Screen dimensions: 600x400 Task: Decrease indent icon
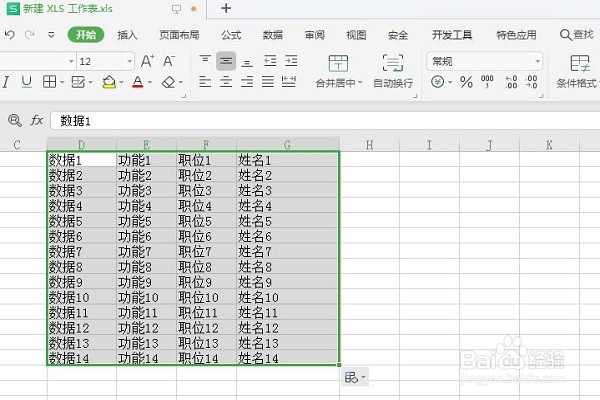270,61
